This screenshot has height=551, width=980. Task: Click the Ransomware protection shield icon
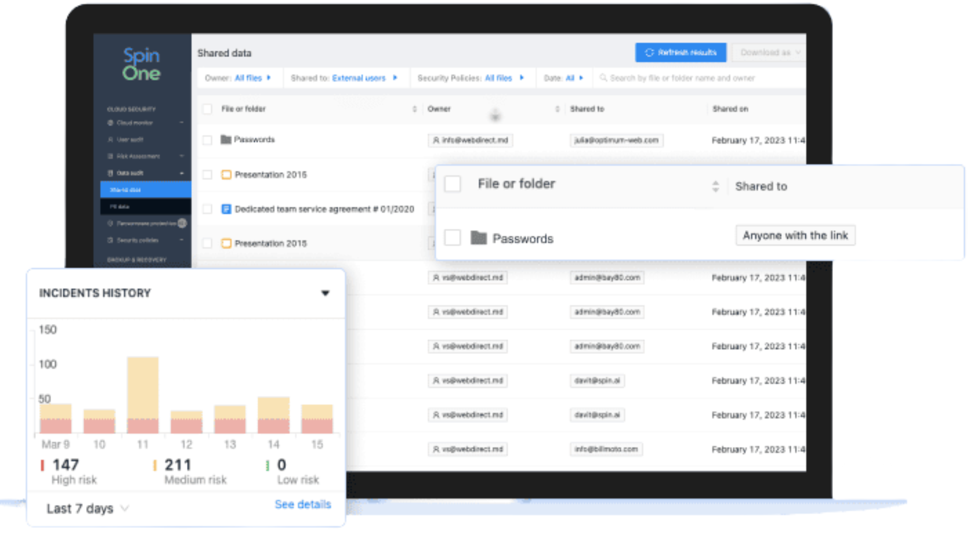(x=110, y=223)
